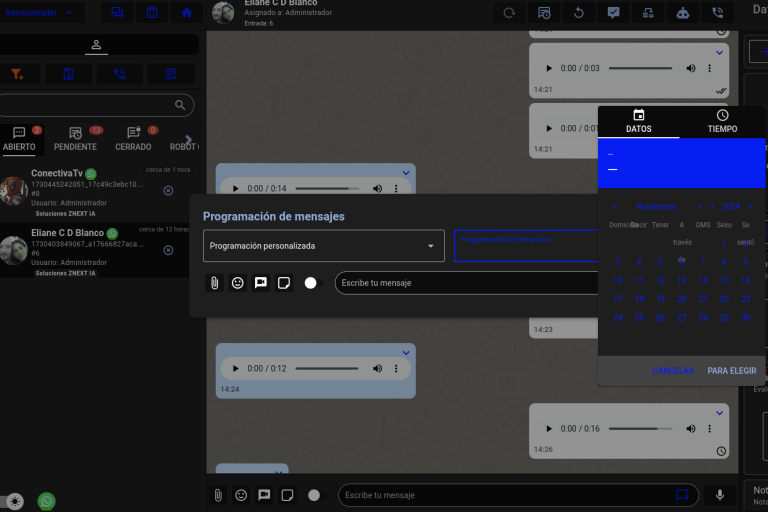Switch to the ROBOT tab
Viewport: 768px width, 512px height.
click(182, 146)
